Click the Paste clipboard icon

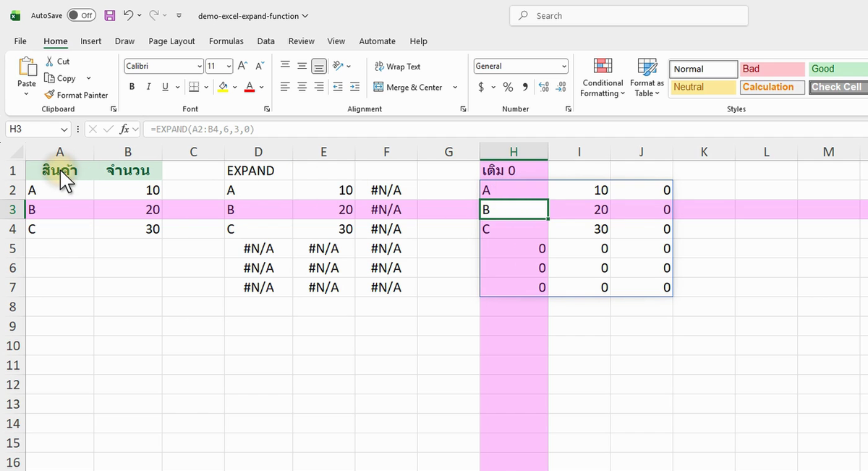coord(27,67)
